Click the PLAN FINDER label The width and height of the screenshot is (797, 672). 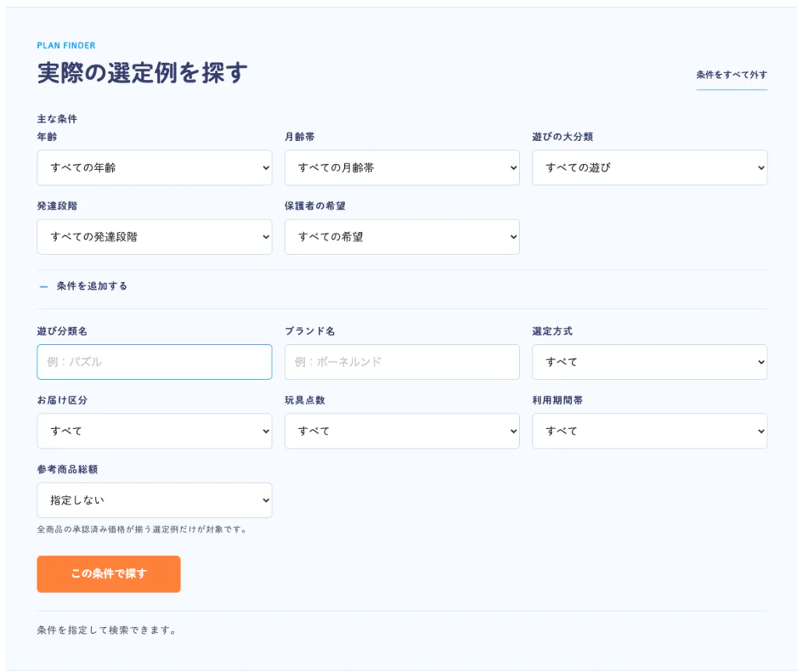(66, 45)
